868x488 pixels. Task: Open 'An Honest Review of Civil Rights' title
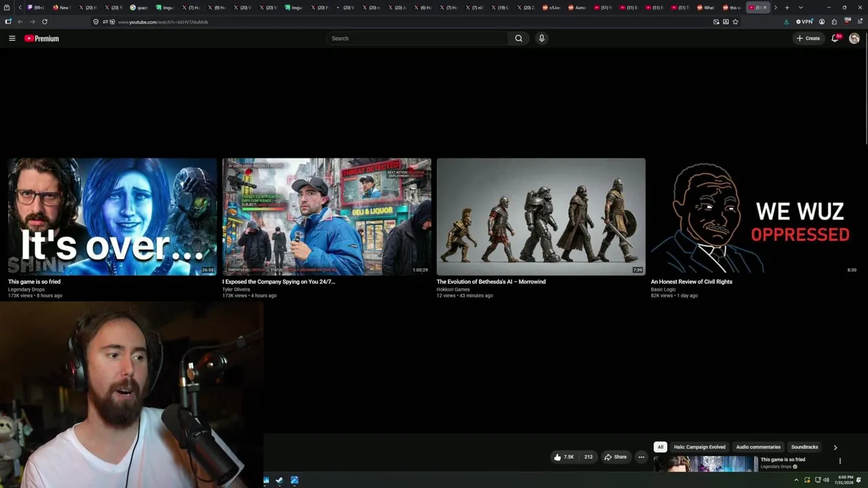point(692,282)
